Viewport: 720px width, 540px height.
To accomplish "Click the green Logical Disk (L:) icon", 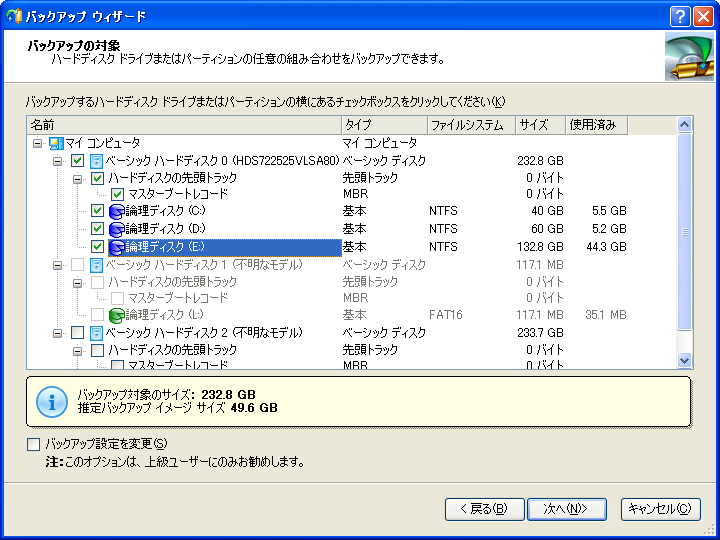I will [117, 315].
